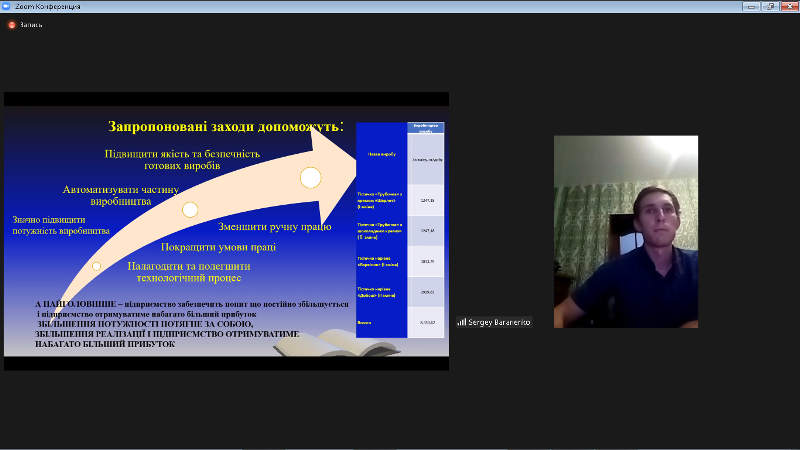Image resolution: width=800 pixels, height=450 pixels.
Task: Click the text 'Налагодити та полегшити технологічний процес'
Action: pos(189,272)
